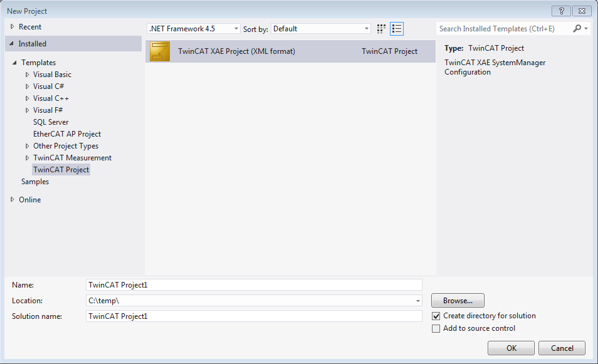Select Visual F# category label

(48, 110)
